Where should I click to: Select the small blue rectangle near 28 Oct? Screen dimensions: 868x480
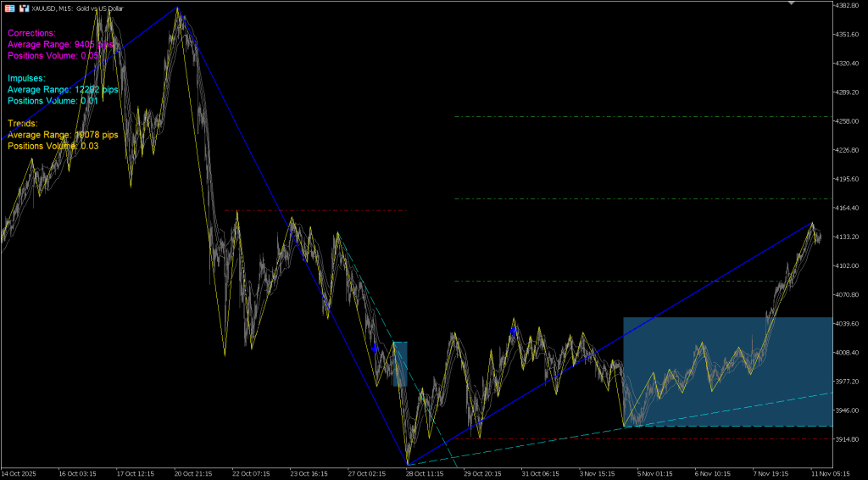(400, 364)
